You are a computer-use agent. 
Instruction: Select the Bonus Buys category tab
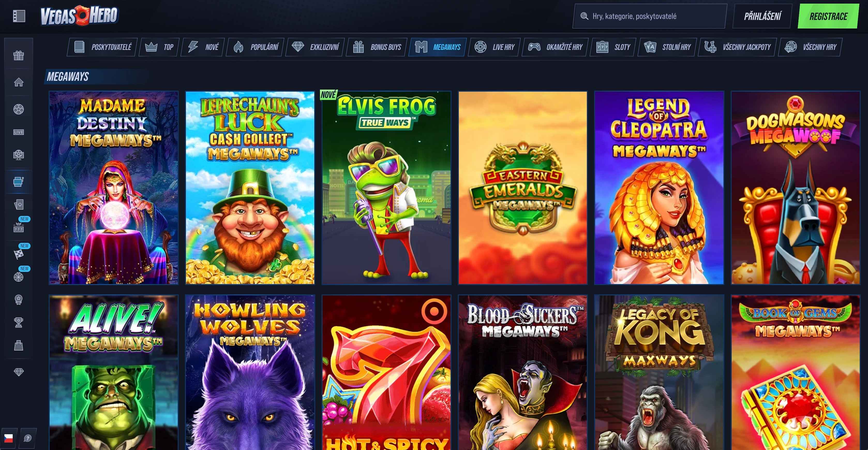coord(377,47)
